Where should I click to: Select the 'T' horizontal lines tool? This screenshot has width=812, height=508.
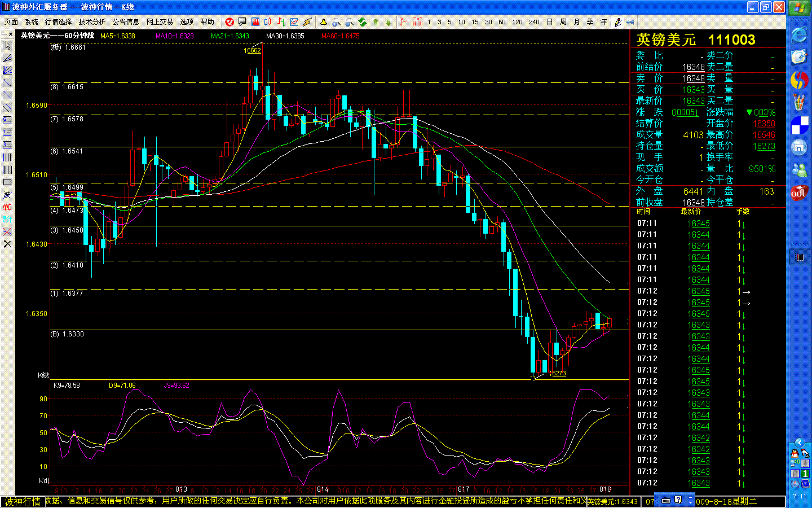tap(7, 133)
